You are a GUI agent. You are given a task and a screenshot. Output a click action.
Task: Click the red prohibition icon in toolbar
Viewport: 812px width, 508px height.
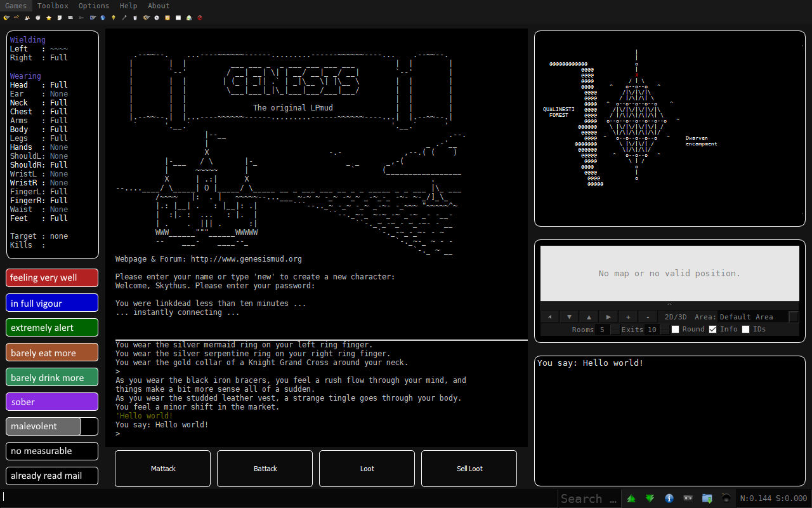tap(200, 18)
